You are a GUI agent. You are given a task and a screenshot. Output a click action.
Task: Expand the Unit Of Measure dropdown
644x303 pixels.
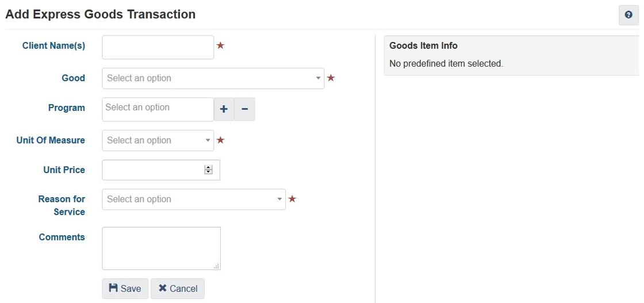158,140
